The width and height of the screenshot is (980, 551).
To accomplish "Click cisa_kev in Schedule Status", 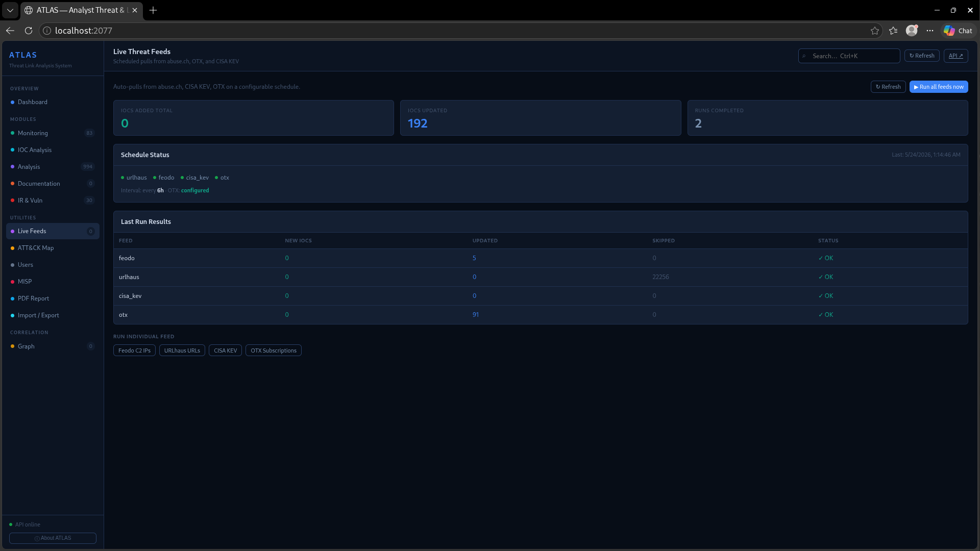I will pyautogui.click(x=194, y=178).
